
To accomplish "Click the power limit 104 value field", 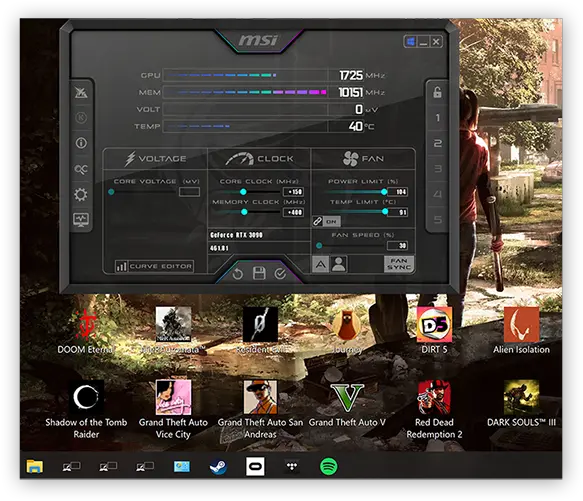I will click(397, 192).
